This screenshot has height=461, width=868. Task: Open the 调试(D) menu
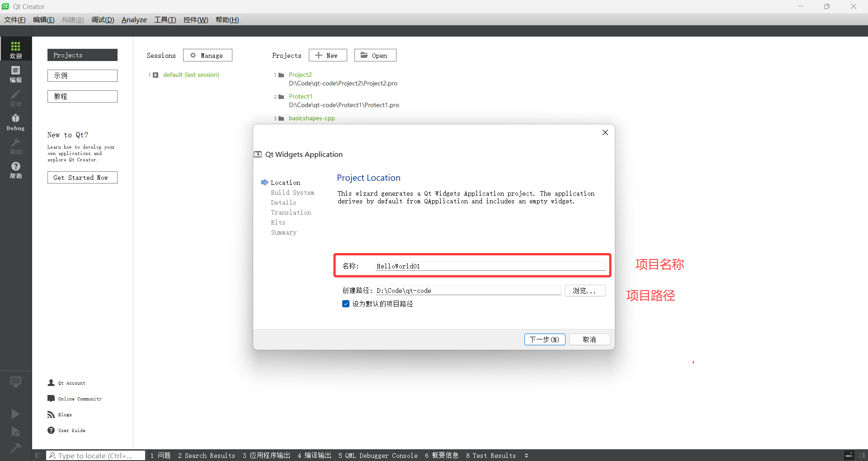[103, 20]
